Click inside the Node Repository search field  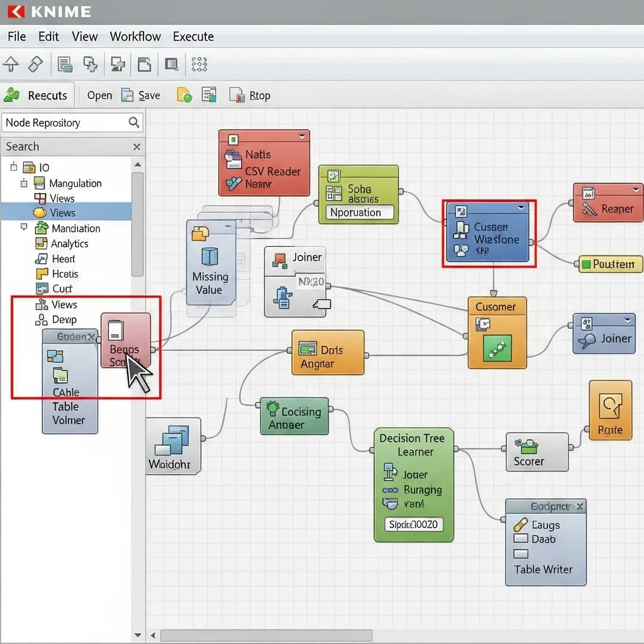[63, 123]
